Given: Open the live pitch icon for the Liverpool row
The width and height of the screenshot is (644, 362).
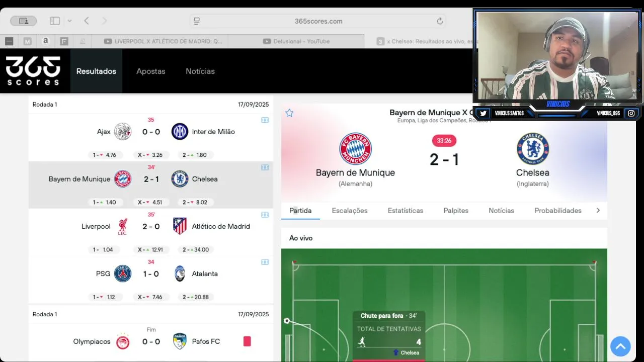Looking at the screenshot, I should click(x=265, y=215).
